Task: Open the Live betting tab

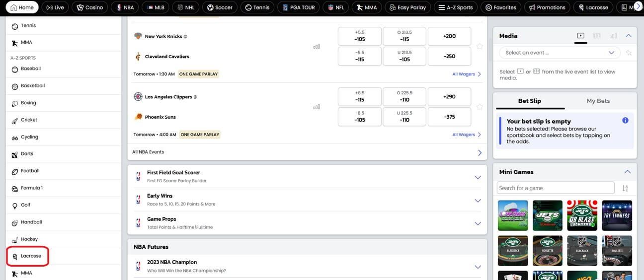Action: tap(55, 7)
